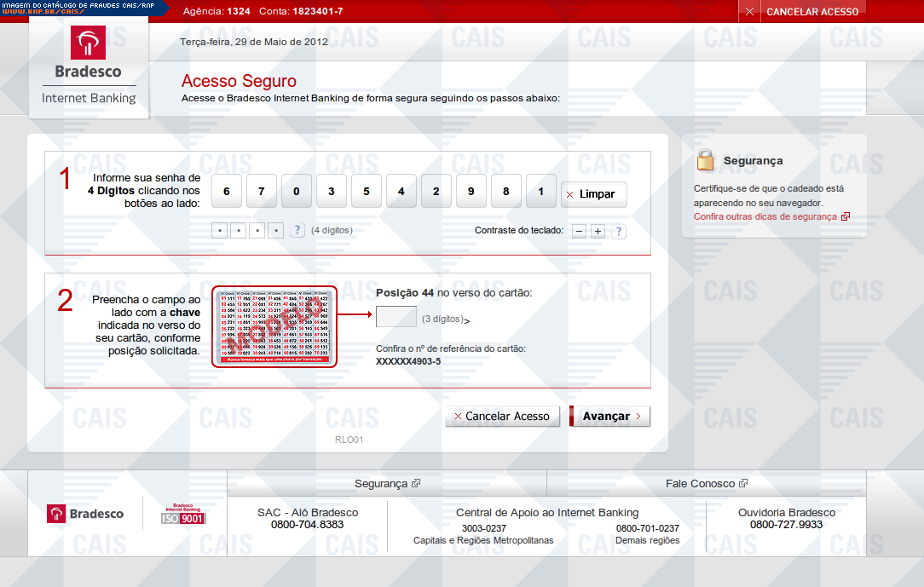Viewport: 924px width, 587px height.
Task: Click the keyboard contrast help icon
Action: (619, 231)
